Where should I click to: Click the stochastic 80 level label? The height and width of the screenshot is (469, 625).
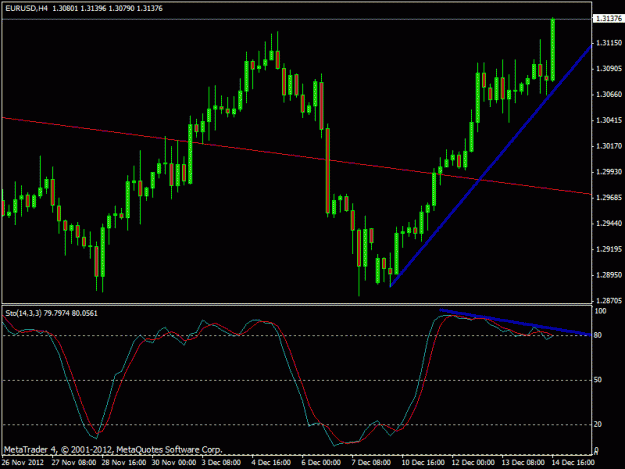point(598,336)
